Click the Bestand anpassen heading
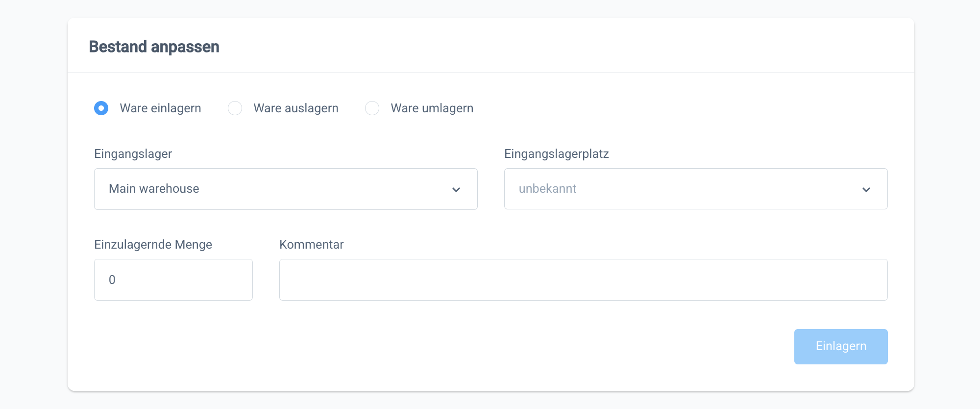Screen dimensions: 980x409 (154, 47)
